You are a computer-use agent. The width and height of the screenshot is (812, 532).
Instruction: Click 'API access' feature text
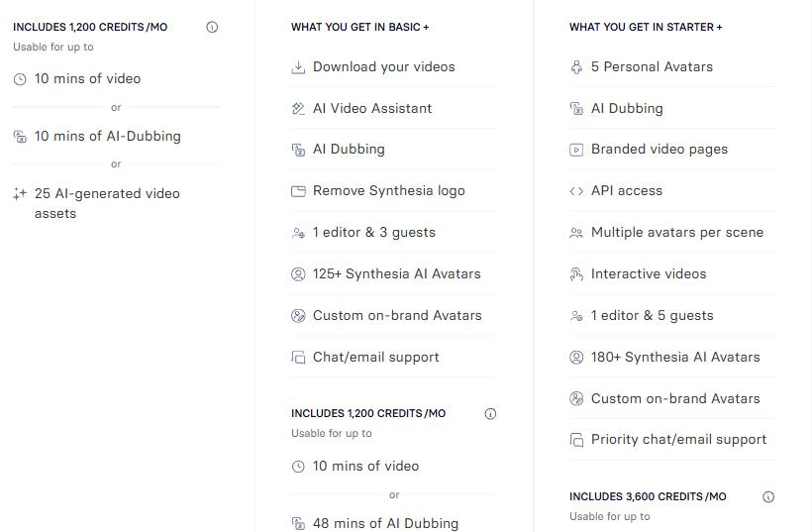click(627, 190)
